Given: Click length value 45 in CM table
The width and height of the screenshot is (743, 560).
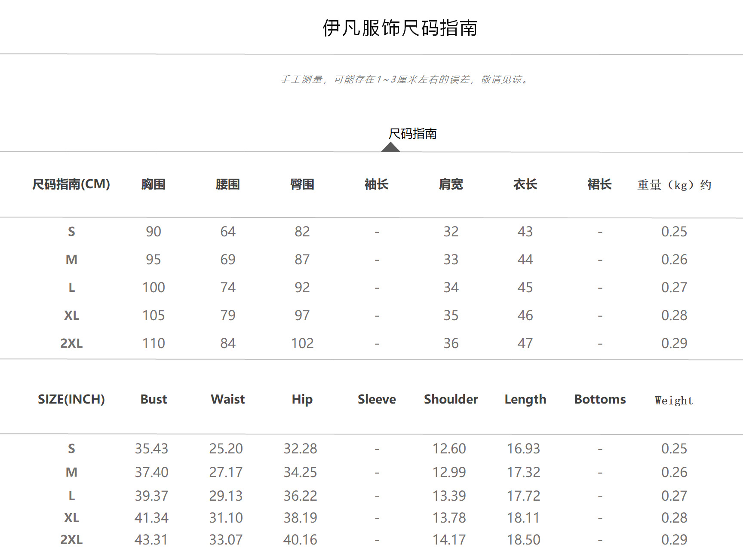Looking at the screenshot, I should [x=525, y=288].
